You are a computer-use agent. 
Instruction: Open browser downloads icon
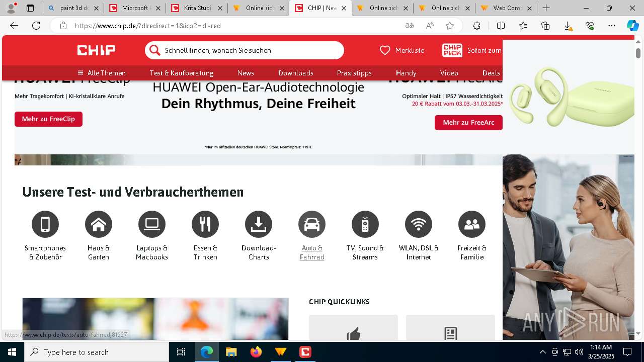click(x=568, y=26)
